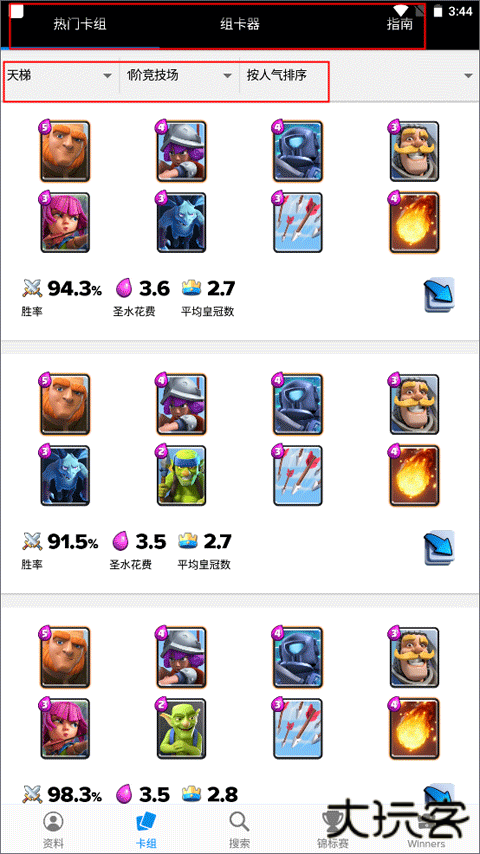
Task: Switch to the 卡组 decks tab
Action: point(146,829)
